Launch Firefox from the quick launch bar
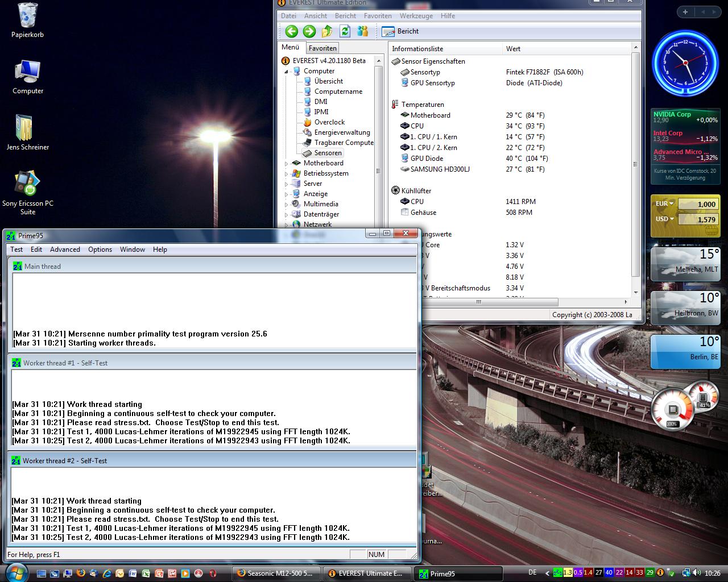 coord(81,573)
